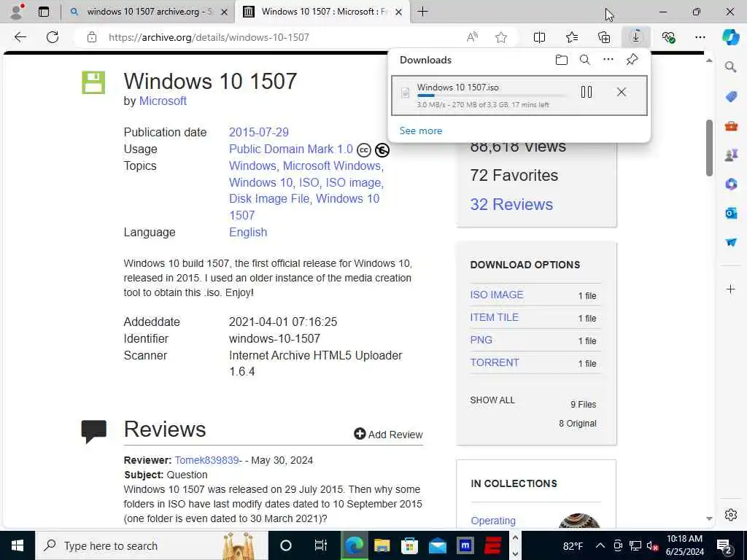Open the sidebar Shopping tag icon
The image size is (747, 560).
[731, 97]
